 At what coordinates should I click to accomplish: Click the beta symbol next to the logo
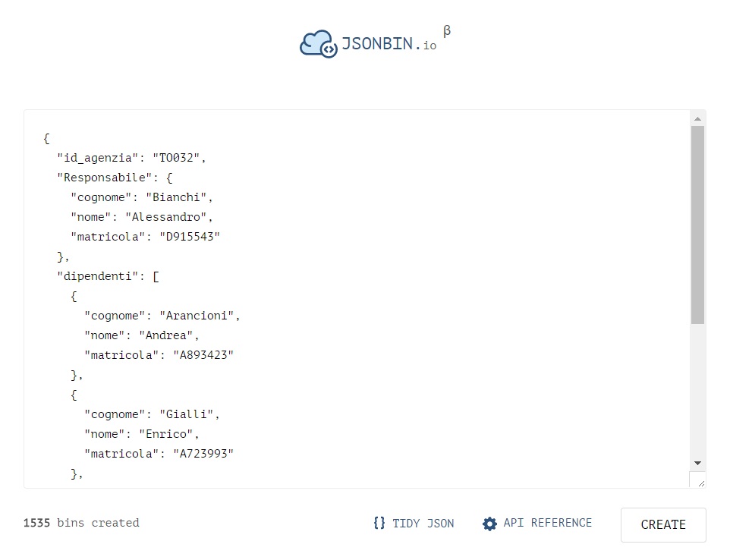[x=447, y=31]
